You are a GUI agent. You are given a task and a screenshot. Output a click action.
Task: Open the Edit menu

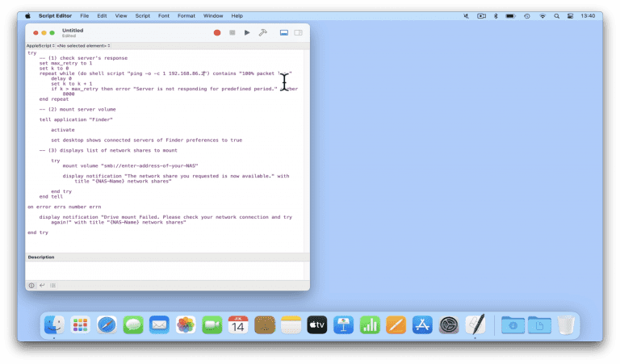(x=102, y=16)
